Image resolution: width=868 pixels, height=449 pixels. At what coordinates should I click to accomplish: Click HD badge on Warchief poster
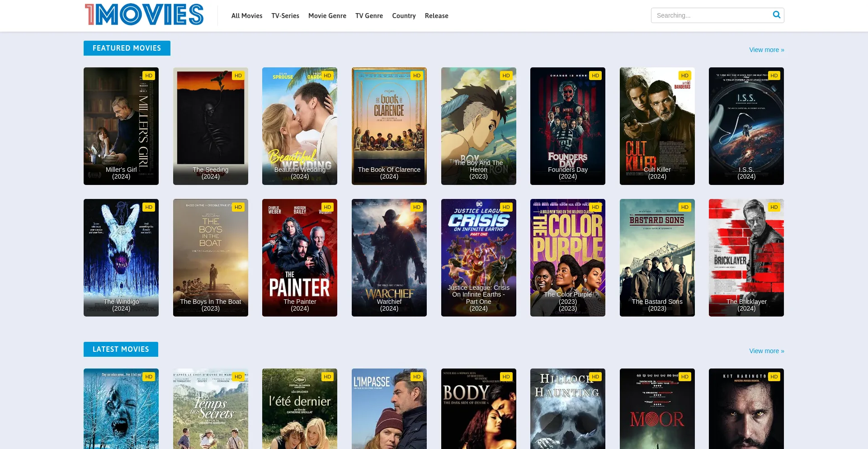(417, 207)
